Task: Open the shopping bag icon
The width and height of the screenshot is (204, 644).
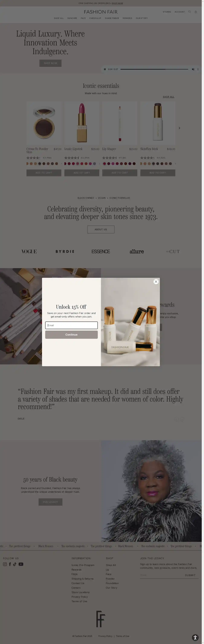Action: (x=196, y=12)
